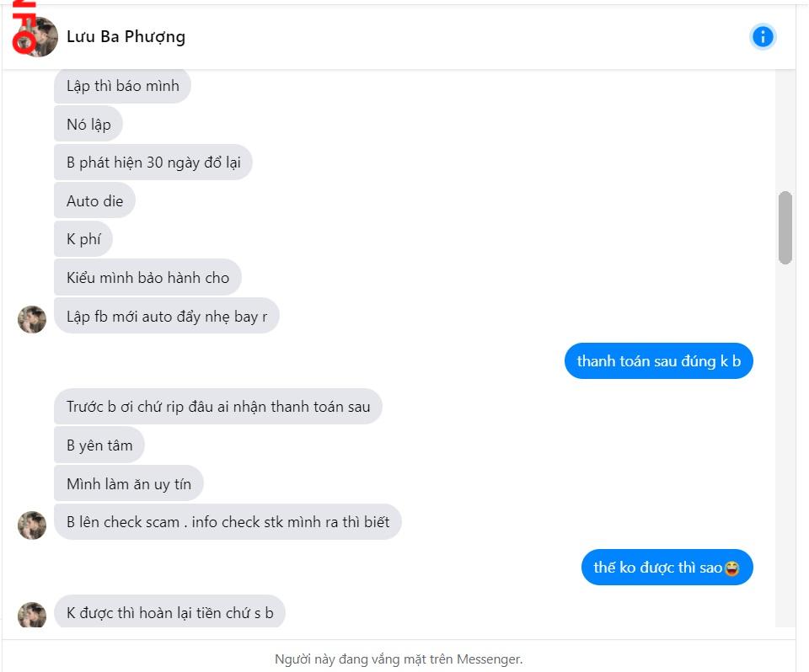Click avatar beside "Lập fb mới auto" message

click(32, 319)
